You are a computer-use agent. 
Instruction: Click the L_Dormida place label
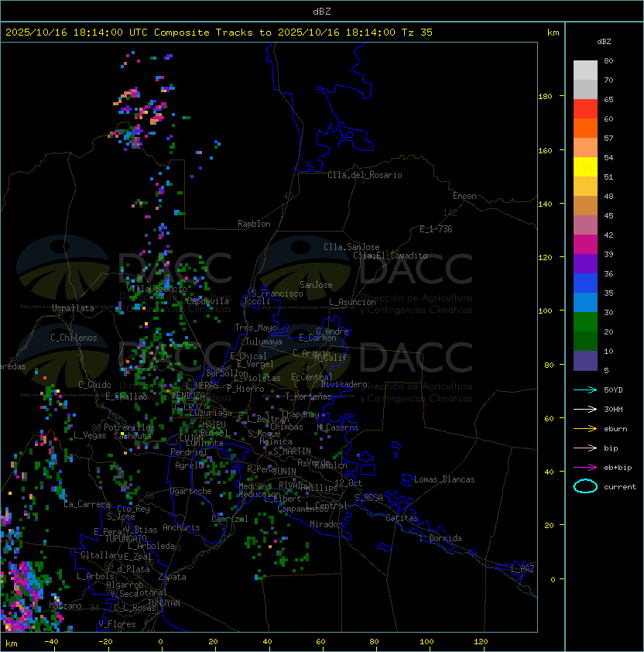[440, 538]
